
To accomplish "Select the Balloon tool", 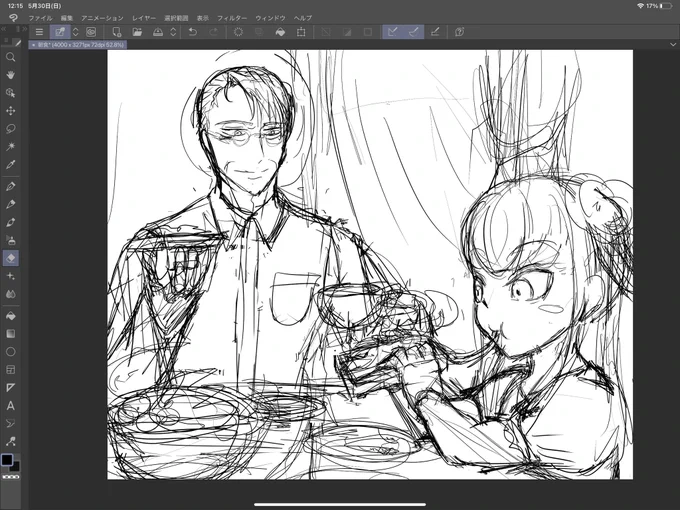I will click(10, 424).
